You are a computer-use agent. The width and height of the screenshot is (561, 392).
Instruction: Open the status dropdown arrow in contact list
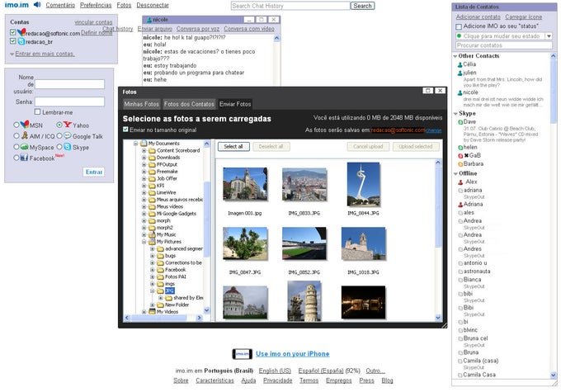549,36
